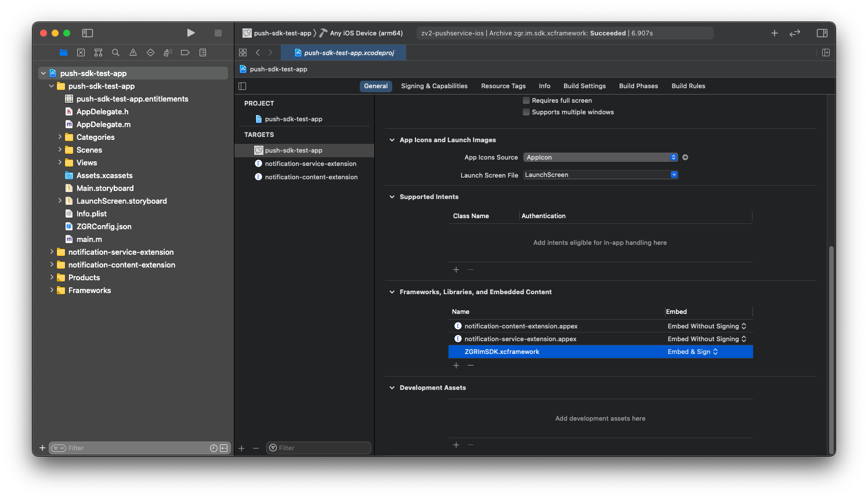Open the Debug navigator

(x=168, y=53)
